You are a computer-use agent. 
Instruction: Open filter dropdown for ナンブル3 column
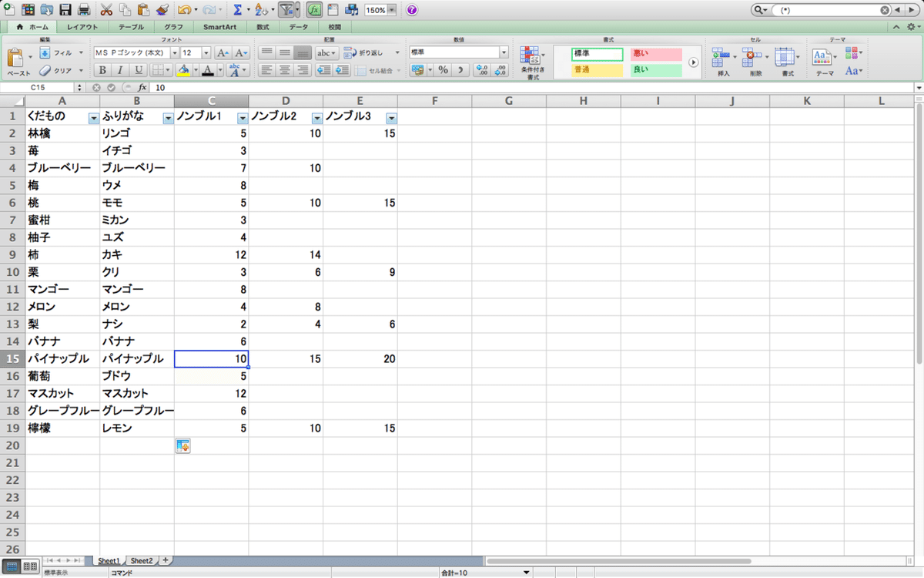click(391, 118)
